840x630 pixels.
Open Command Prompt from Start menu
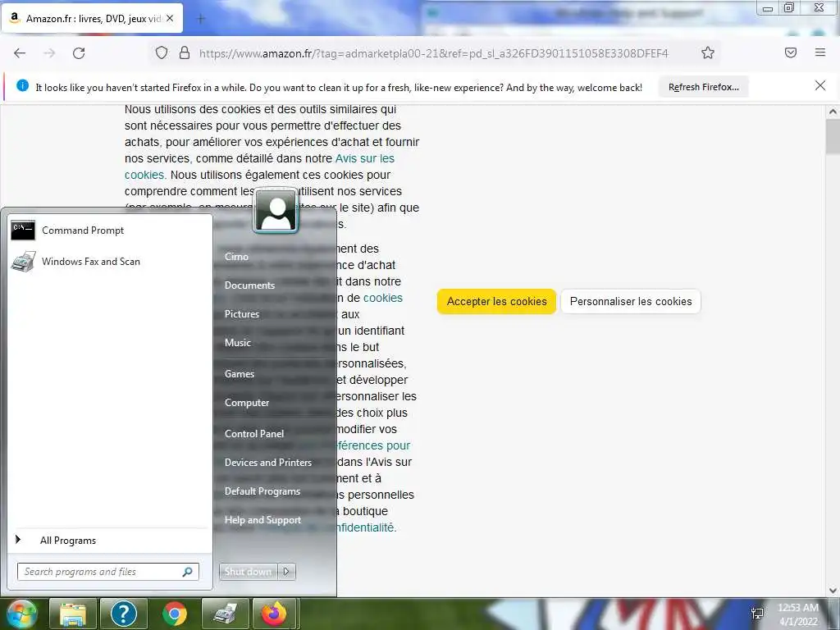[x=110, y=231]
